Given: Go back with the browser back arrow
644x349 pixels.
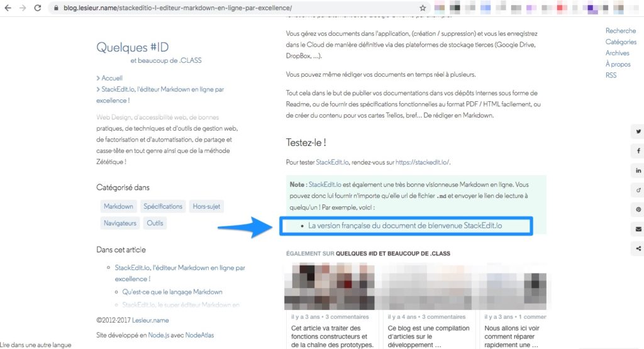Looking at the screenshot, I should pyautogui.click(x=8, y=8).
